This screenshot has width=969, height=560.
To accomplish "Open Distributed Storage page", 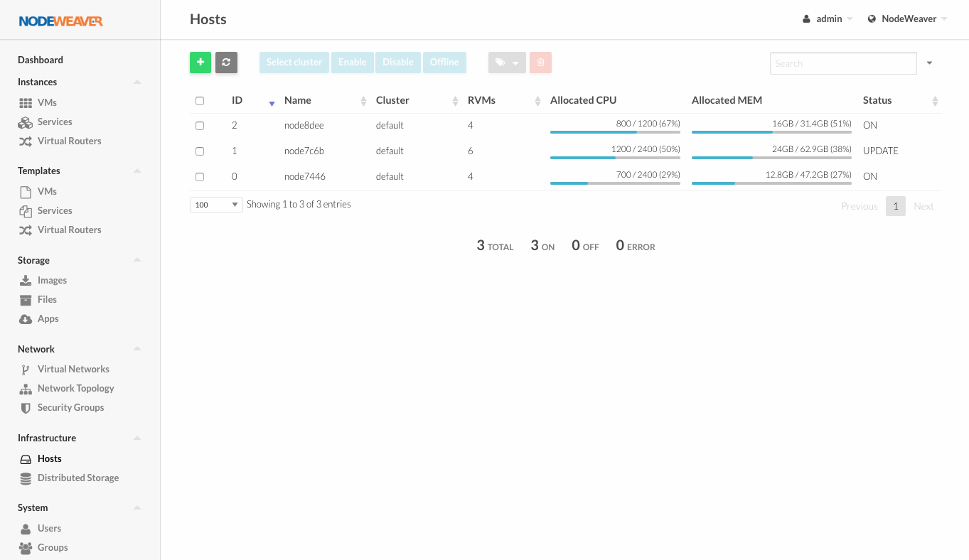I will [x=78, y=478].
